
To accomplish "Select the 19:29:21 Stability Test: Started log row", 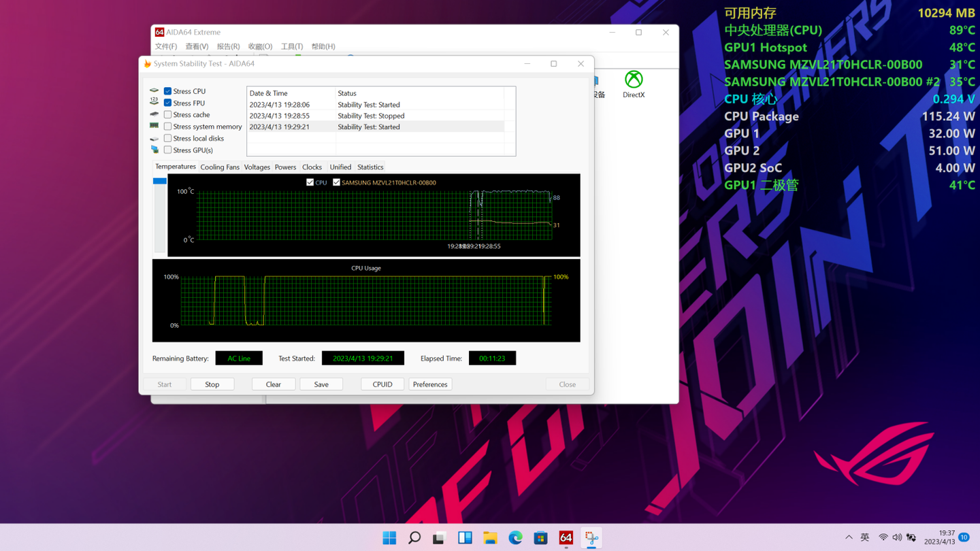I will tap(376, 127).
